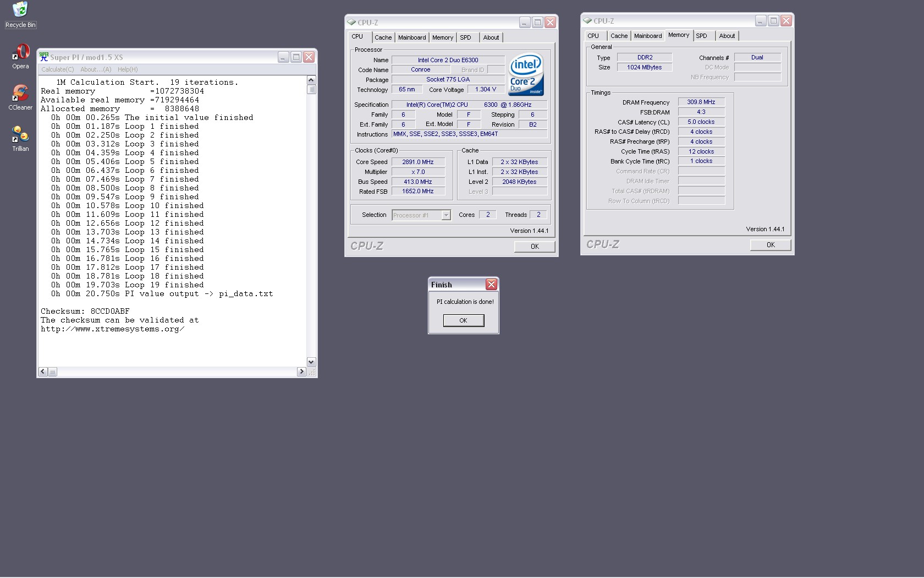Screen dimensions: 924x578
Task: Click the Channels # field showing Dual
Action: pos(757,57)
